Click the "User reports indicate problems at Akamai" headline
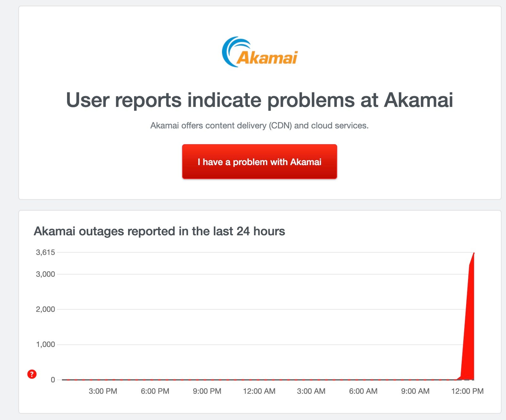Screen dimensions: 506x420 coord(260,100)
